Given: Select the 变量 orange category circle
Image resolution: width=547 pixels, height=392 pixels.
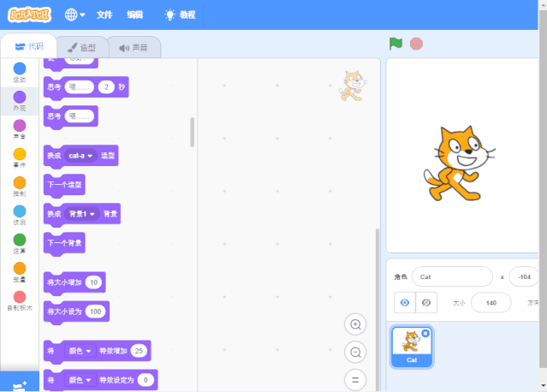Looking at the screenshot, I should click(x=20, y=269).
